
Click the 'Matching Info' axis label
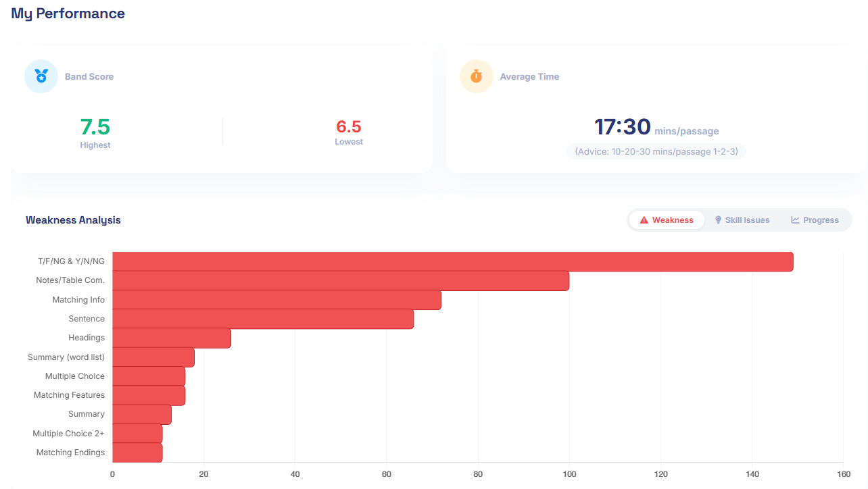point(78,300)
